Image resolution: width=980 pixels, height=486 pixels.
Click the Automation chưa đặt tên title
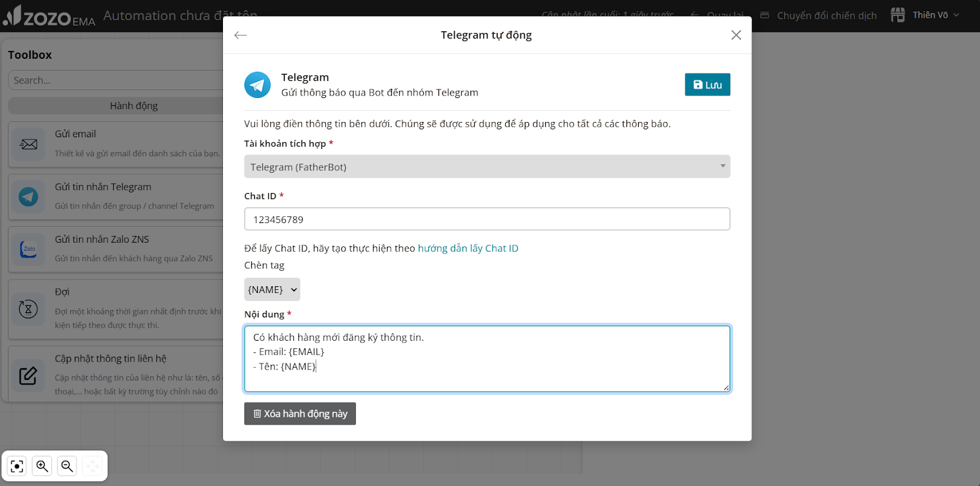click(181, 15)
